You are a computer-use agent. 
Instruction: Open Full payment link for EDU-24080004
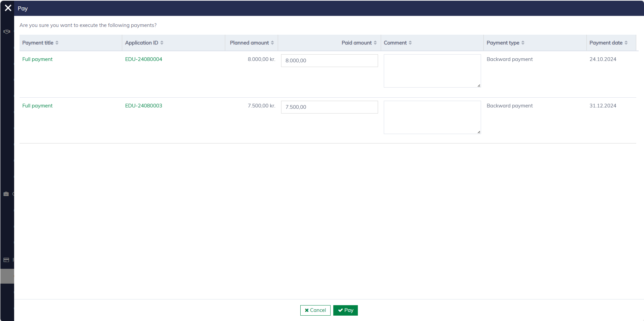37,59
